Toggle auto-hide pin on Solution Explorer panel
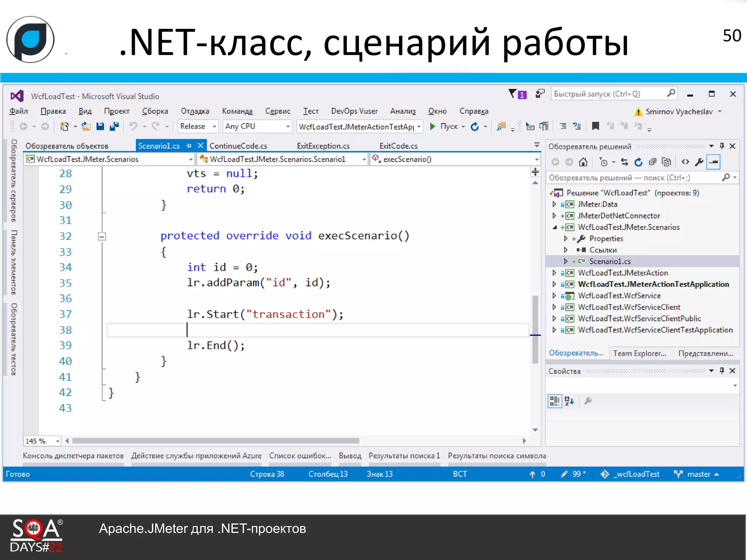 tap(722, 146)
